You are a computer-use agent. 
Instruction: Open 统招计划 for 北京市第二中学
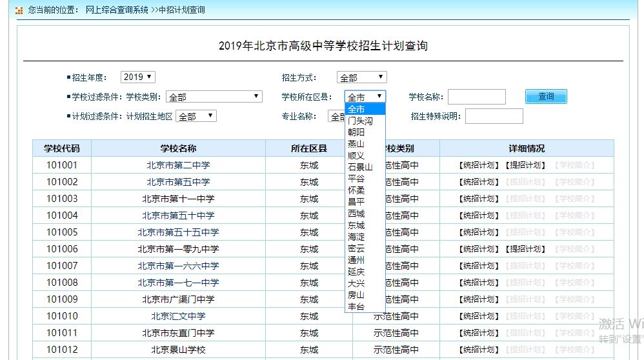[479, 165]
